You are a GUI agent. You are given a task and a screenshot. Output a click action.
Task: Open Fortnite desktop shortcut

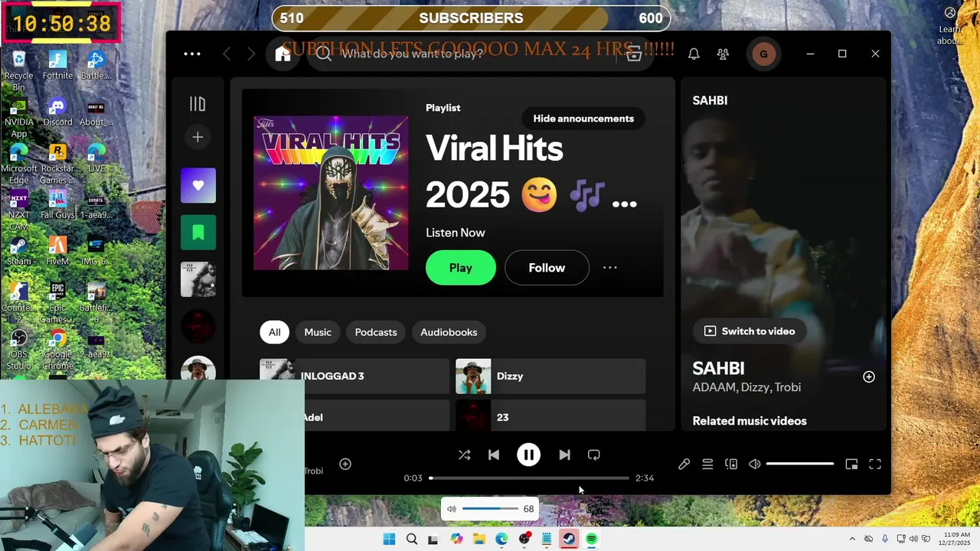click(57, 65)
